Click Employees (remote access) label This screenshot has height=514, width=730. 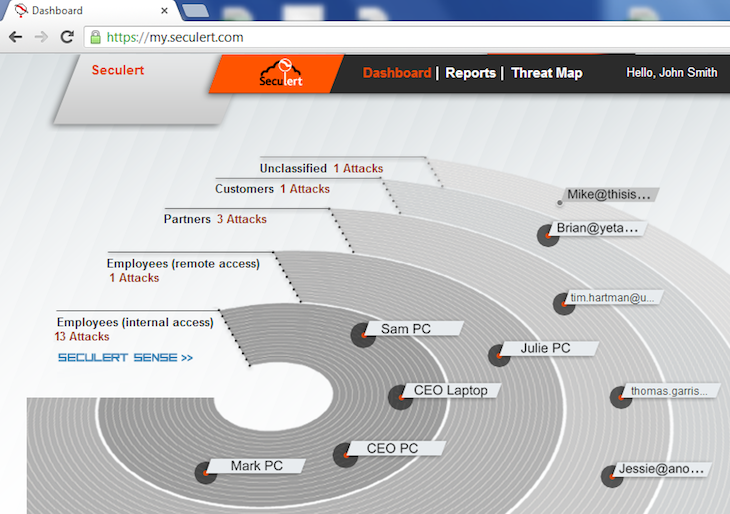pos(183,264)
